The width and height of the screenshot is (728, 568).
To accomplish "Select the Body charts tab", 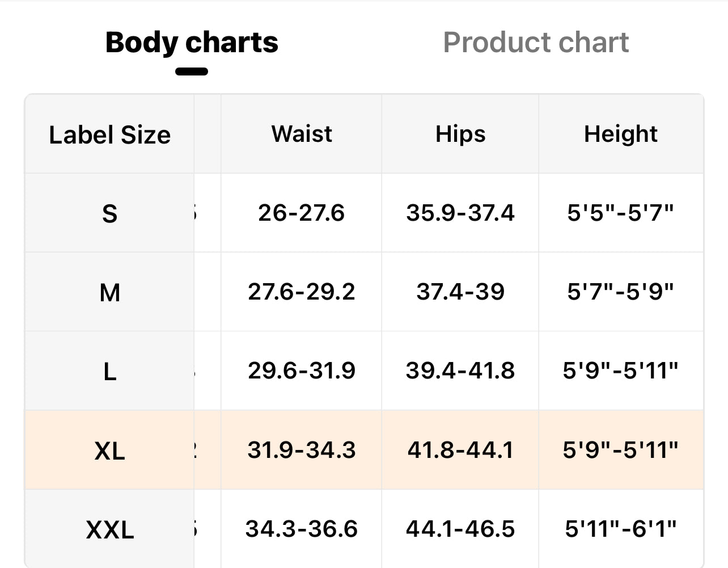I will point(192,43).
